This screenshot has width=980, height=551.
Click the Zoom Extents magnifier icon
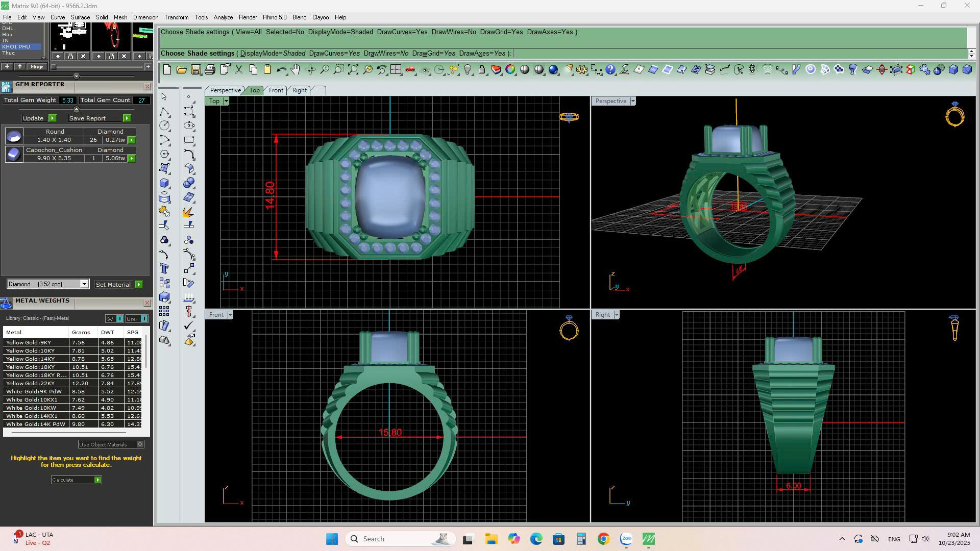coord(353,70)
